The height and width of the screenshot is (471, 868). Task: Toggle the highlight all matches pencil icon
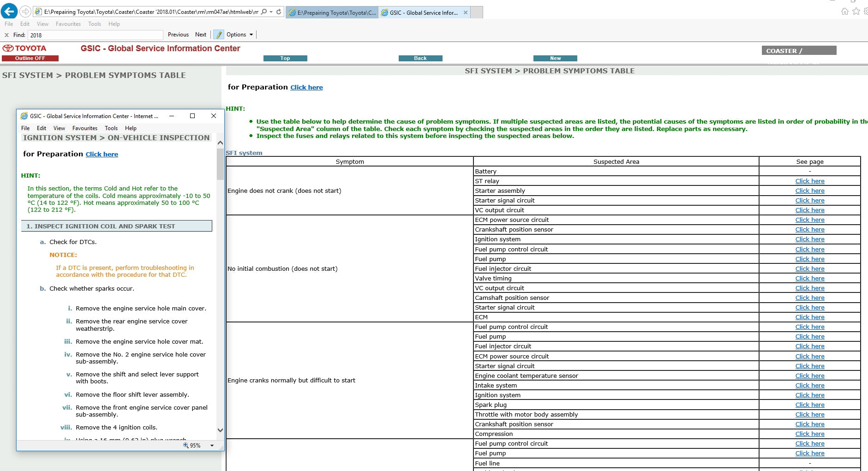click(219, 35)
